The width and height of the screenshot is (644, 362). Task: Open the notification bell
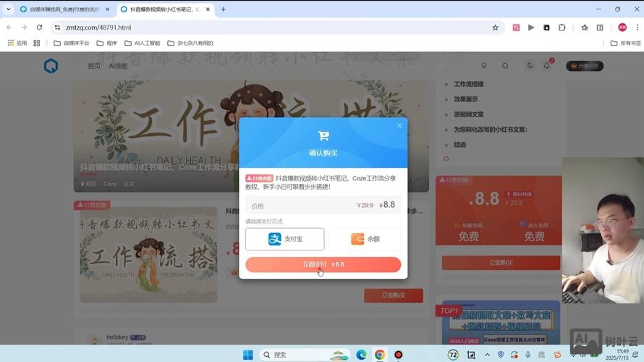pos(547,65)
